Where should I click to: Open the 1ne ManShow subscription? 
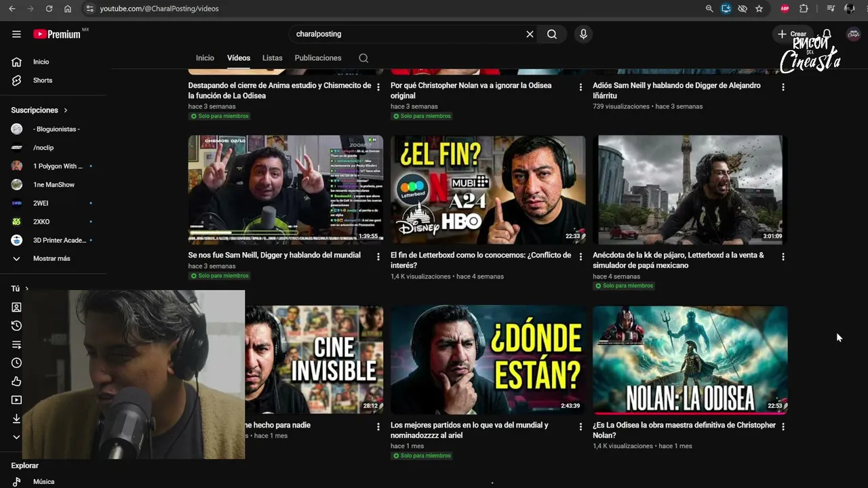tap(53, 184)
